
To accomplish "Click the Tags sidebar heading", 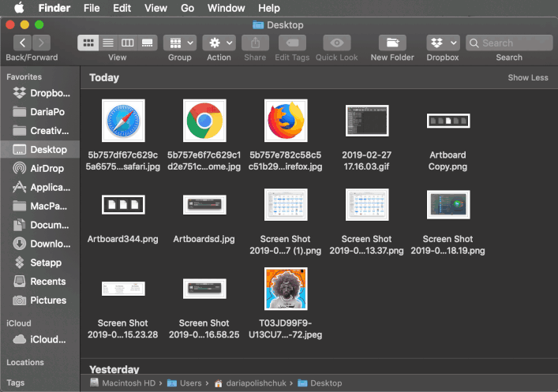I will tap(16, 383).
